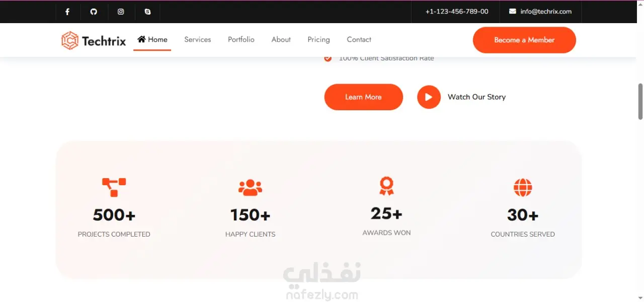This screenshot has height=302, width=644.
Task: Open the Facebook social icon
Action: 67,12
